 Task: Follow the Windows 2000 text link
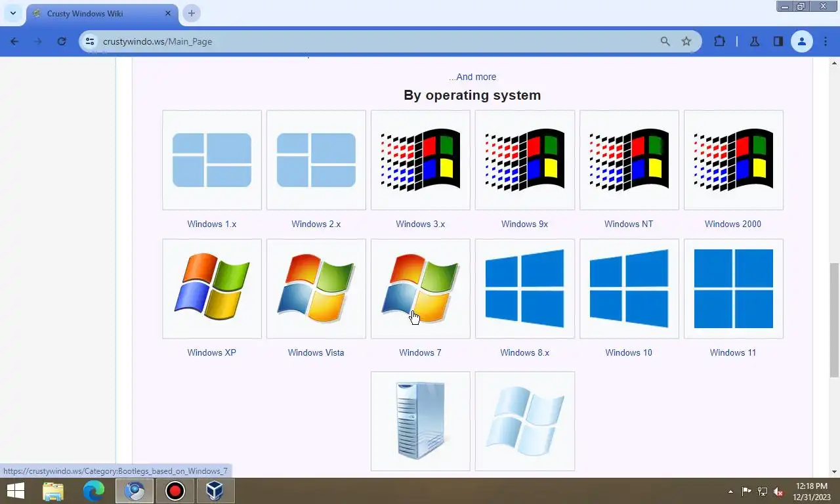pos(733,224)
